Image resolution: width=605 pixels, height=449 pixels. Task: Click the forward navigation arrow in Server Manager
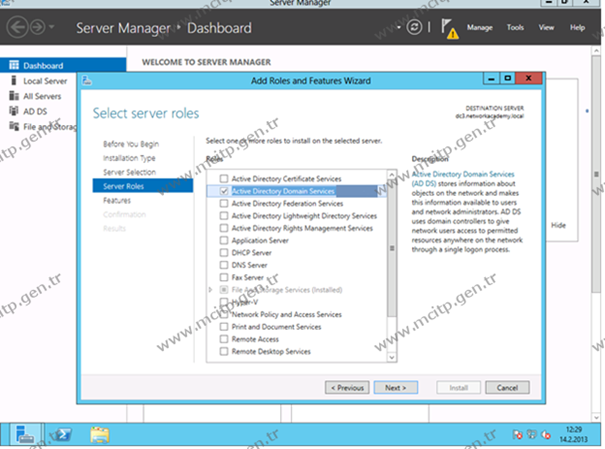click(38, 27)
